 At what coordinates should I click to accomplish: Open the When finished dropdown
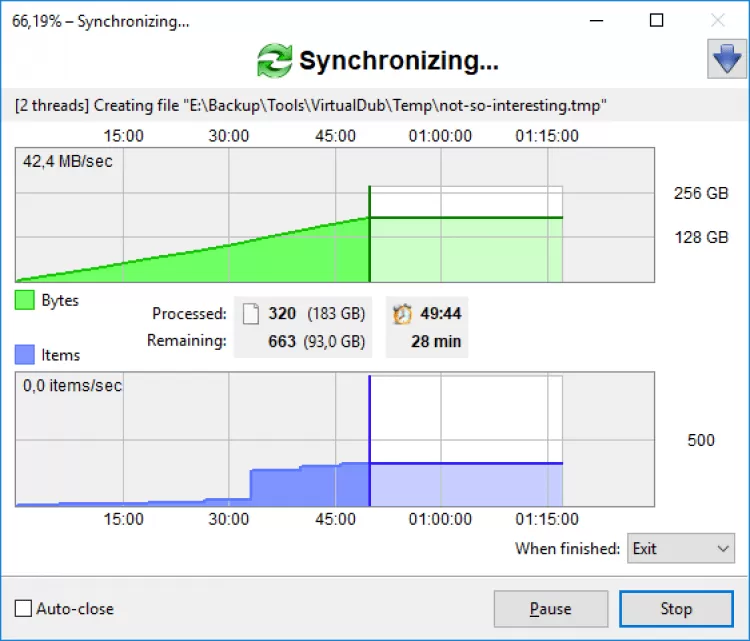point(681,548)
